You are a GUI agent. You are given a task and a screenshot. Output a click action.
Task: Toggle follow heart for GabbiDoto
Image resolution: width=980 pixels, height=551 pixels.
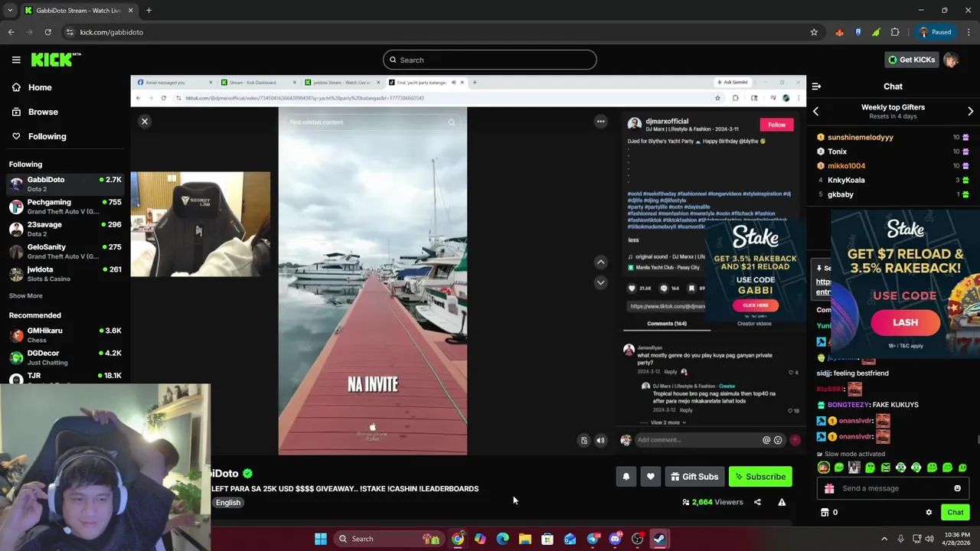pos(650,477)
